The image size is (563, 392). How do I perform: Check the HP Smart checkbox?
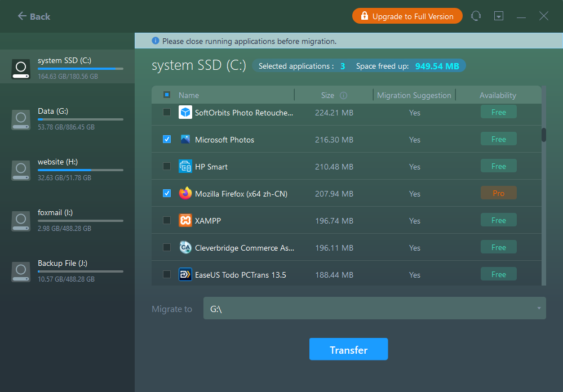click(167, 166)
